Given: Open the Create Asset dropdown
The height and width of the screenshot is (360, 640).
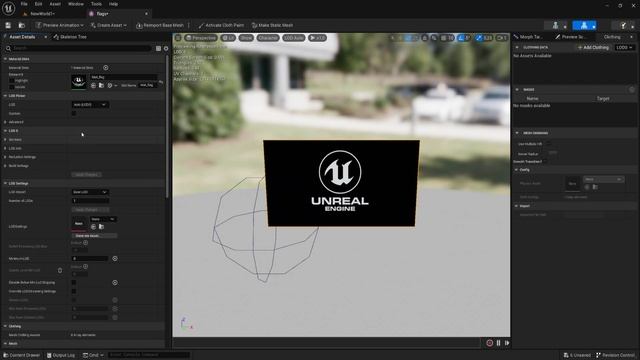Looking at the screenshot, I should (109, 25).
